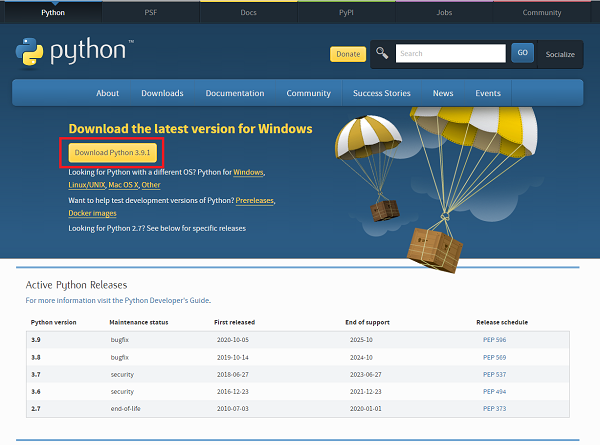Open the Jobs tab in the top bar
This screenshot has height=445, width=600.
tap(444, 13)
